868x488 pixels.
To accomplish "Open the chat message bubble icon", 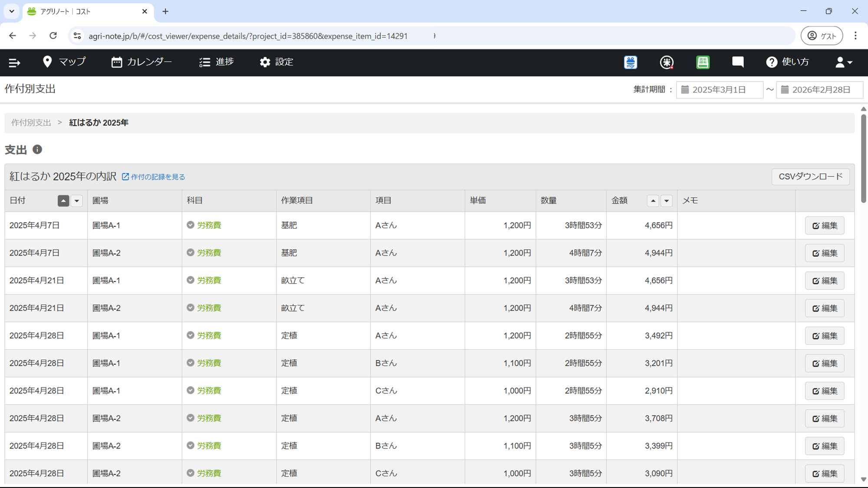I will [x=738, y=62].
